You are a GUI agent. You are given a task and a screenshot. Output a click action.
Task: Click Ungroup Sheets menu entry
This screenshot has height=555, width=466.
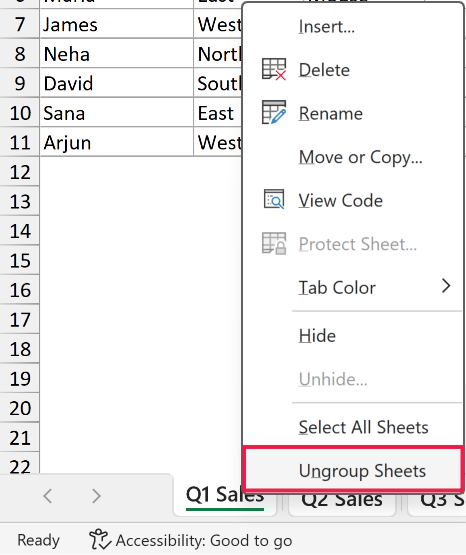(353, 470)
